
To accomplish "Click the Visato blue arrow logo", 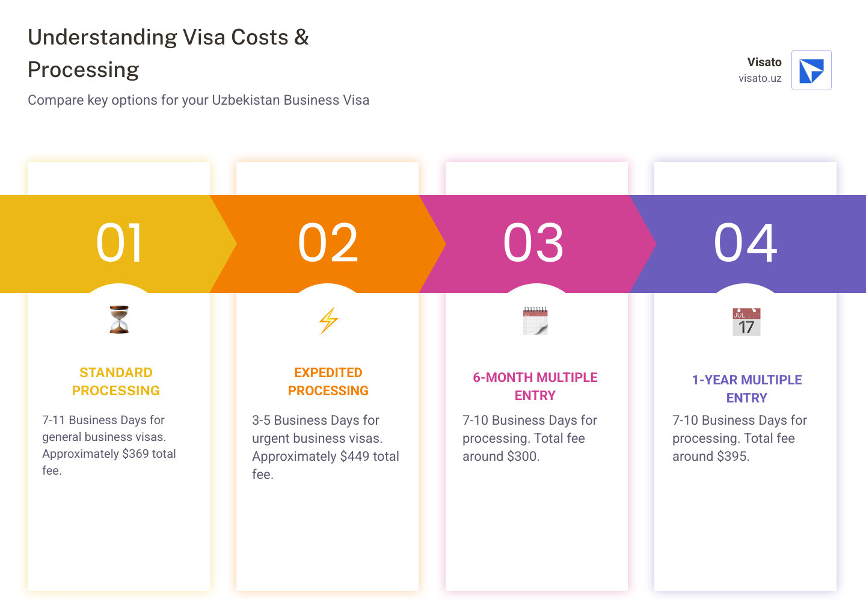I will pyautogui.click(x=811, y=70).
